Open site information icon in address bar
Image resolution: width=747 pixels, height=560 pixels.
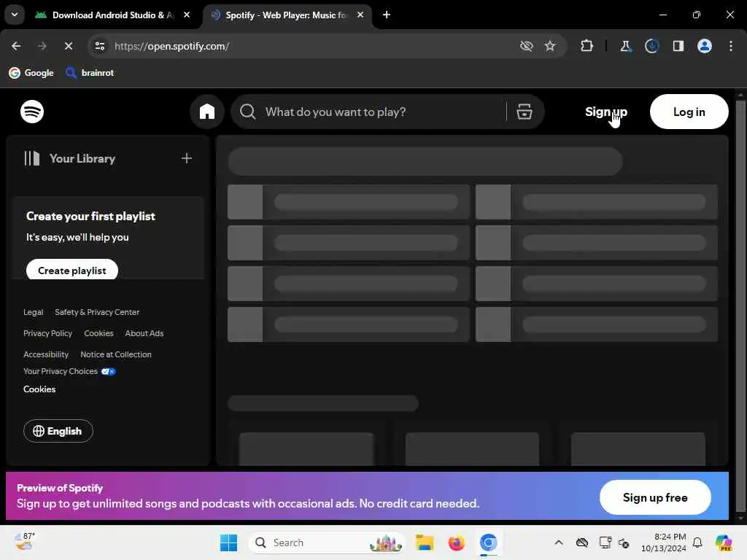[x=99, y=46]
